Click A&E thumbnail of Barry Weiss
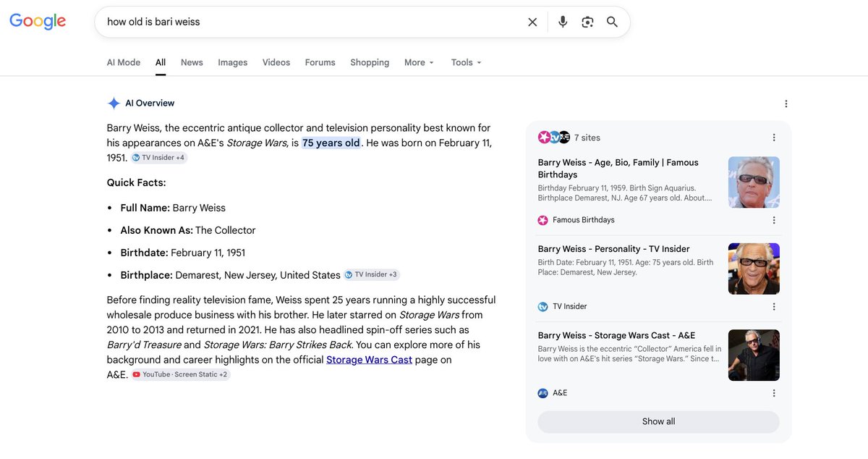The width and height of the screenshot is (868, 459). (754, 355)
